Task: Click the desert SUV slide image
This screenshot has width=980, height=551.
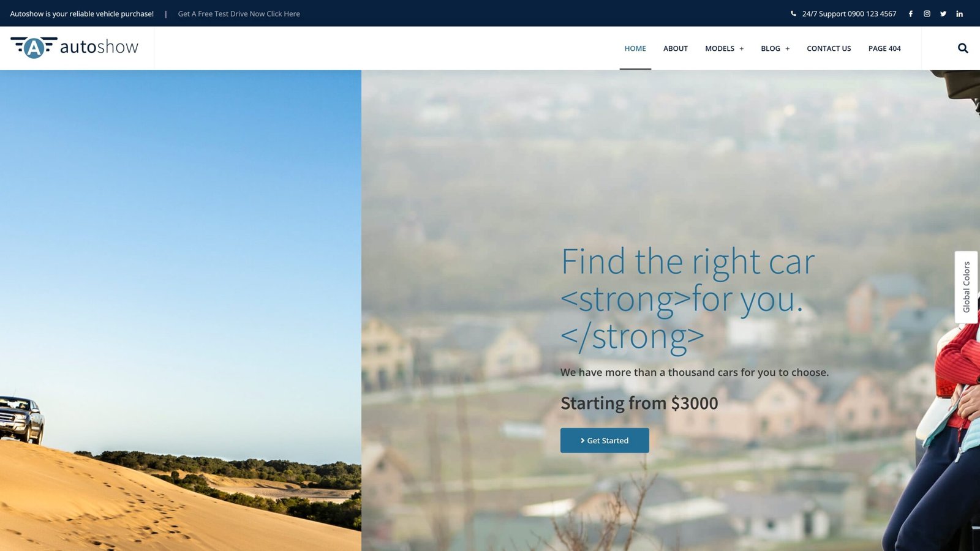Action: coord(181,310)
